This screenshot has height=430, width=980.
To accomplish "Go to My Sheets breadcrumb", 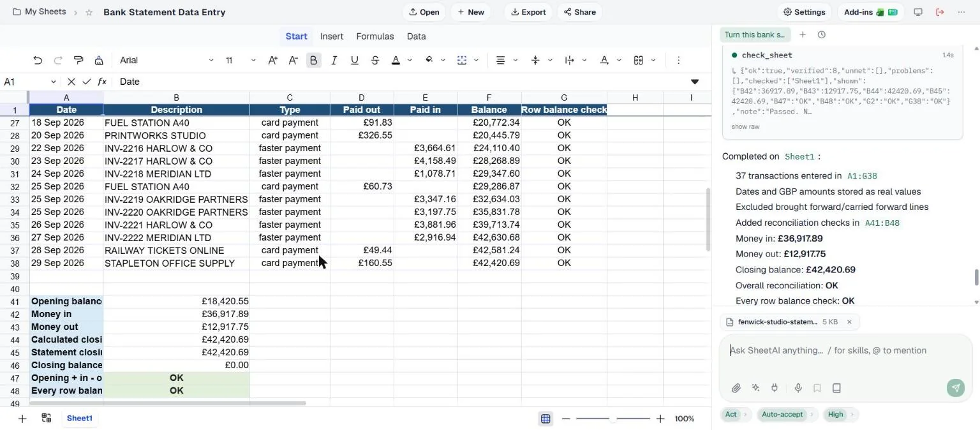I will click(x=39, y=12).
